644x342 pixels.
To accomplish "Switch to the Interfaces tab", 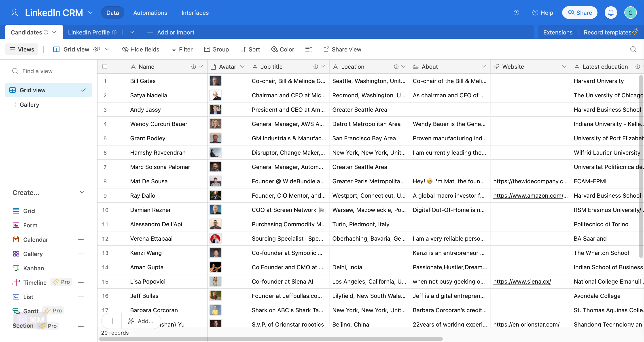I will pyautogui.click(x=195, y=13).
